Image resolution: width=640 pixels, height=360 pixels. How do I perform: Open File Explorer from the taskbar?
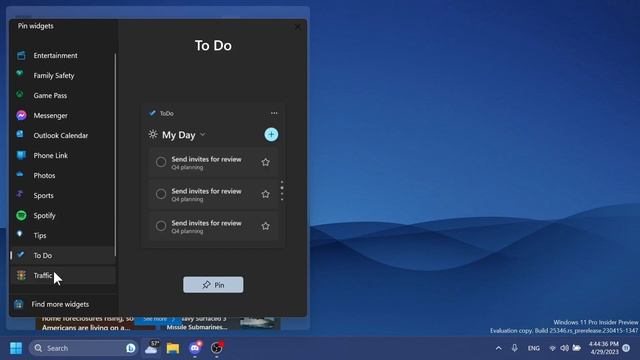tap(173, 348)
